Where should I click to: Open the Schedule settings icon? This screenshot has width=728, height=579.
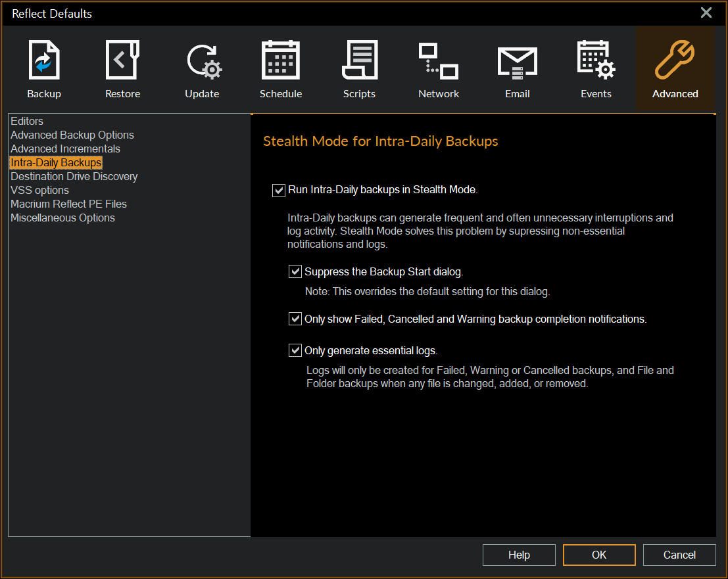coord(281,68)
